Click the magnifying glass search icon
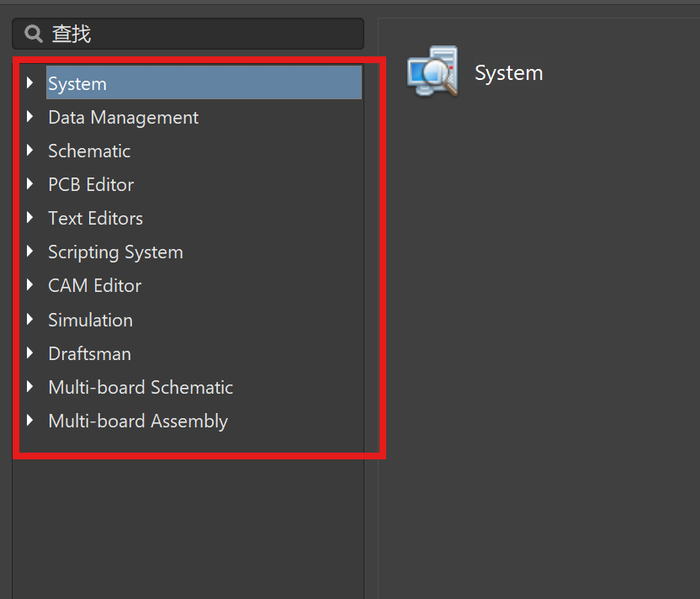Image resolution: width=700 pixels, height=599 pixels. click(33, 34)
